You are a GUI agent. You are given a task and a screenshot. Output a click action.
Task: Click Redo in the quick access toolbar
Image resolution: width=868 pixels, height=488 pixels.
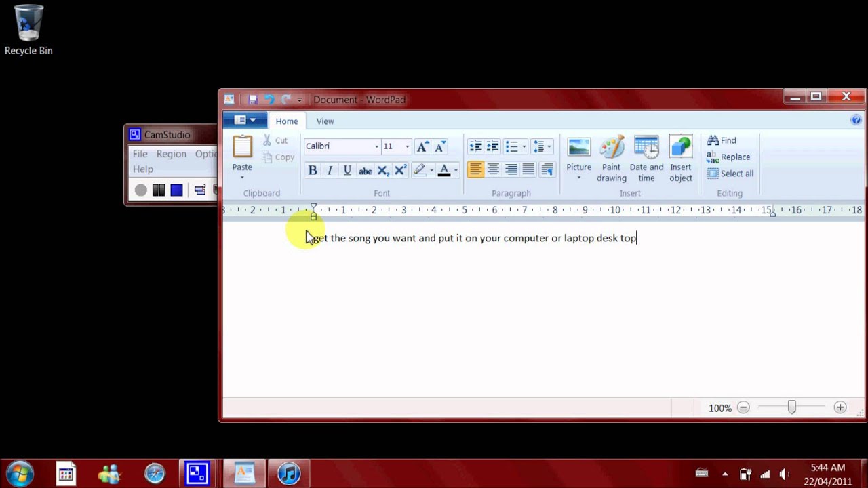point(285,100)
